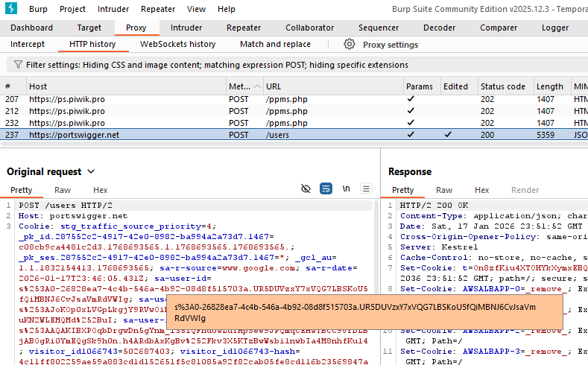Open the Burp menu
The width and height of the screenshot is (588, 365).
point(38,9)
